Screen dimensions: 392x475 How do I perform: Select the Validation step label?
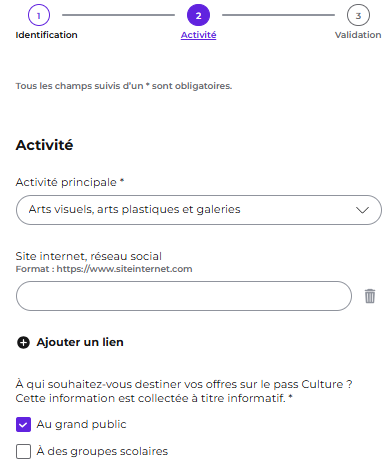tap(358, 35)
